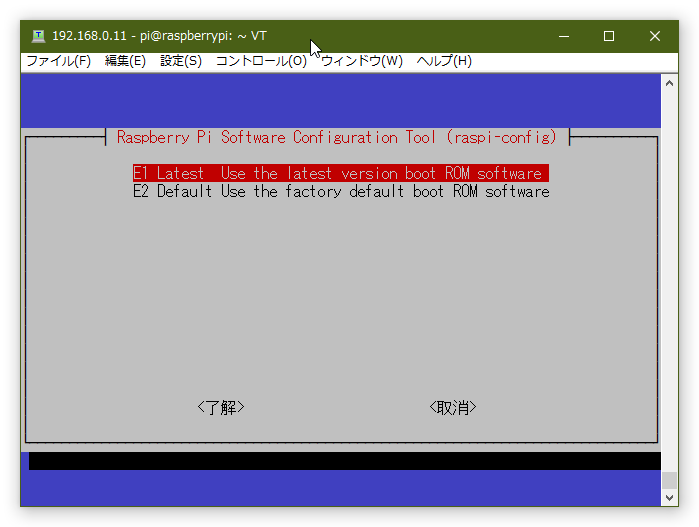Click the scrollbar down arrow
Screen dimensions: 699x527
(x=669, y=498)
